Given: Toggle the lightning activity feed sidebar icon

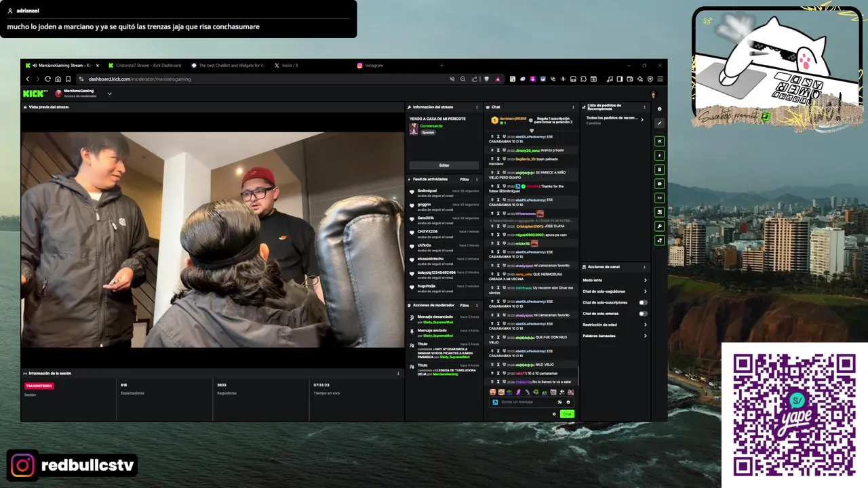Looking at the screenshot, I should click(x=660, y=155).
